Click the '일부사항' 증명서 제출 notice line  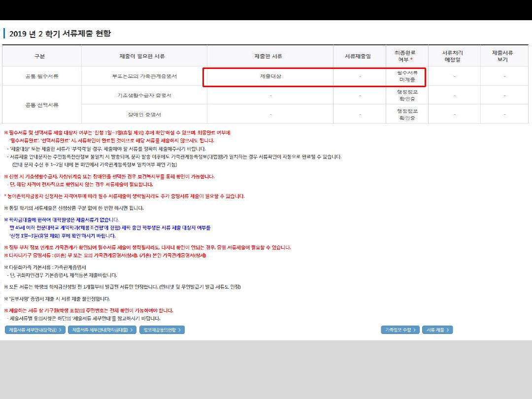(x=57, y=299)
